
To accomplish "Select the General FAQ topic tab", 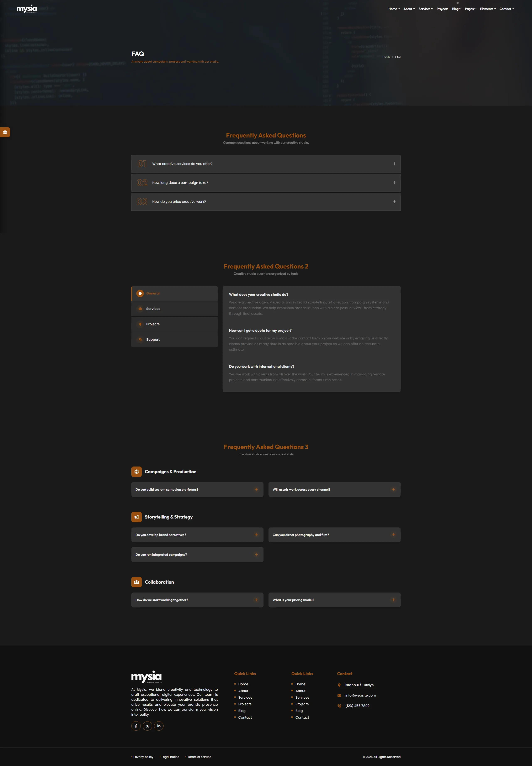I will pyautogui.click(x=175, y=294).
